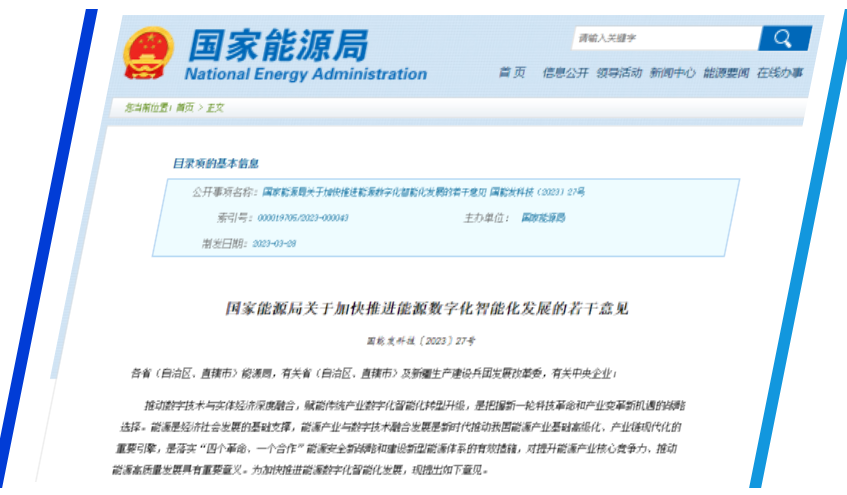The height and width of the screenshot is (495, 847).
Task: Click the national emblem logo
Action: pyautogui.click(x=149, y=53)
